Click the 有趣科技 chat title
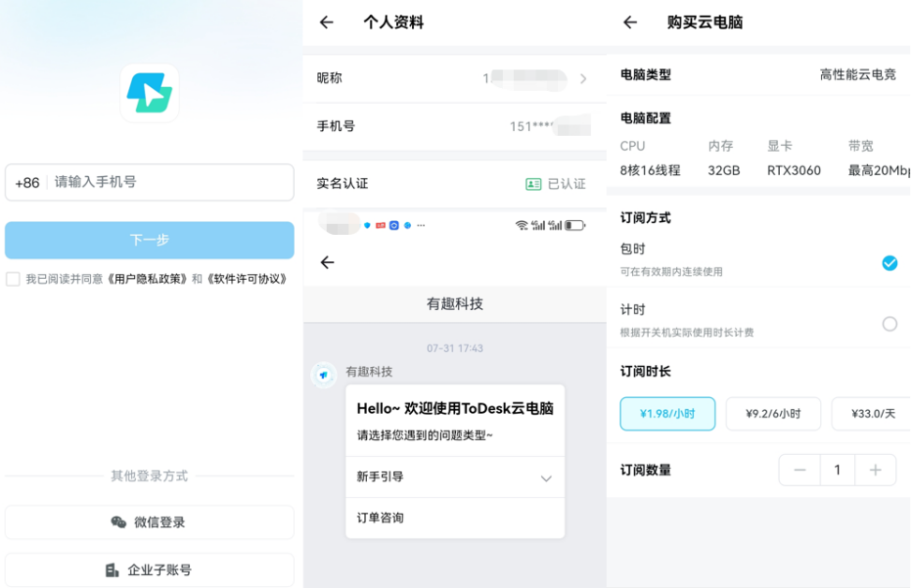912x588 pixels. [x=455, y=303]
